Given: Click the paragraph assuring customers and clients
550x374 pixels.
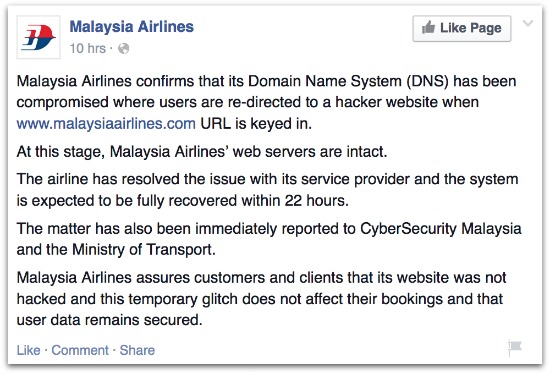Looking at the screenshot, I should [261, 299].
